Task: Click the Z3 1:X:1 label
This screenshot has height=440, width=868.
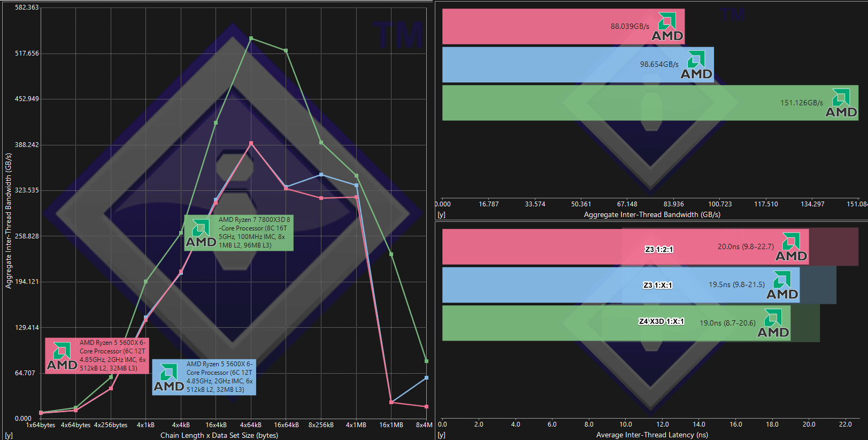Action: coord(658,285)
